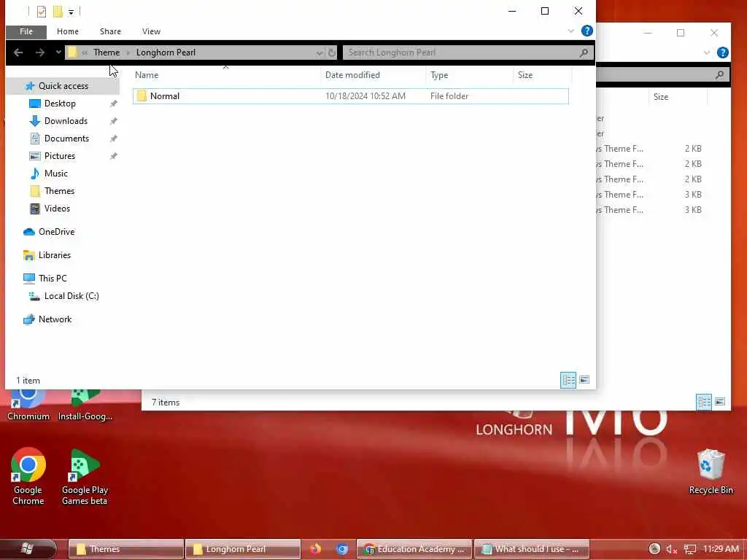Click the pin icon next to Pictures

pyautogui.click(x=113, y=156)
